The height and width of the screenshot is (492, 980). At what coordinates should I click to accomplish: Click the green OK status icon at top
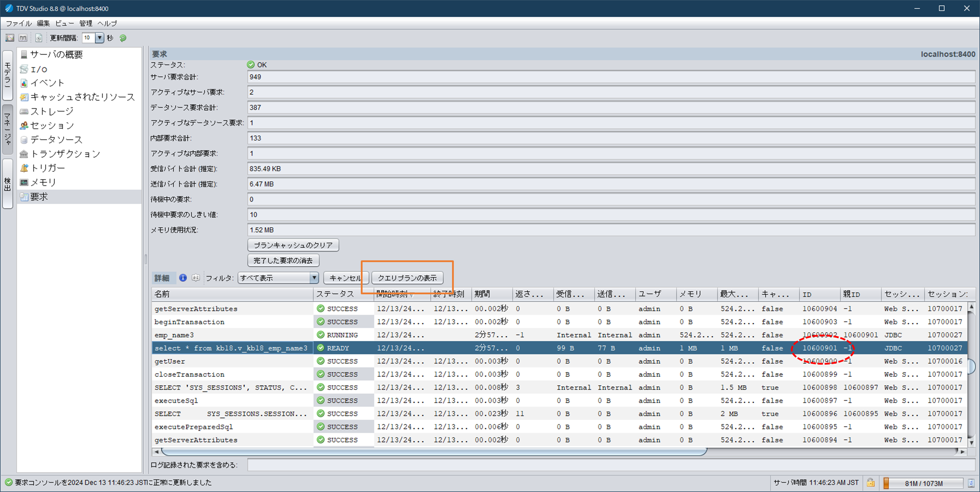click(x=251, y=65)
